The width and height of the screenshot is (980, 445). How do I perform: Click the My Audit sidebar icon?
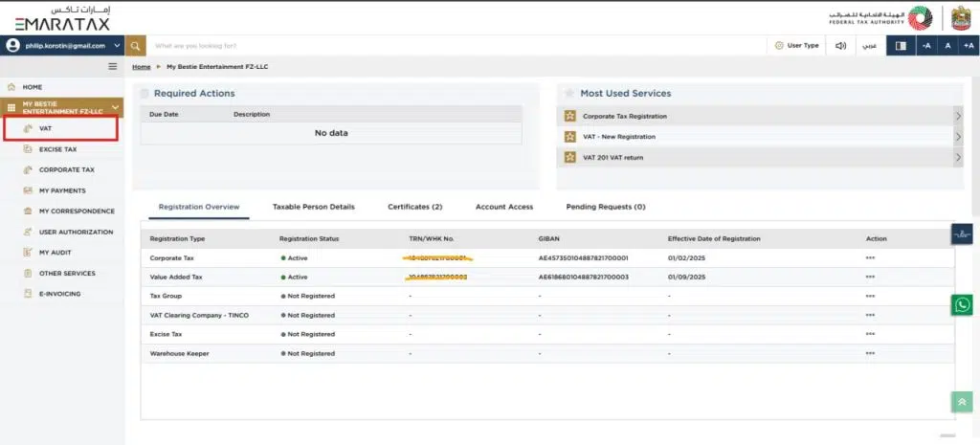[x=28, y=253]
